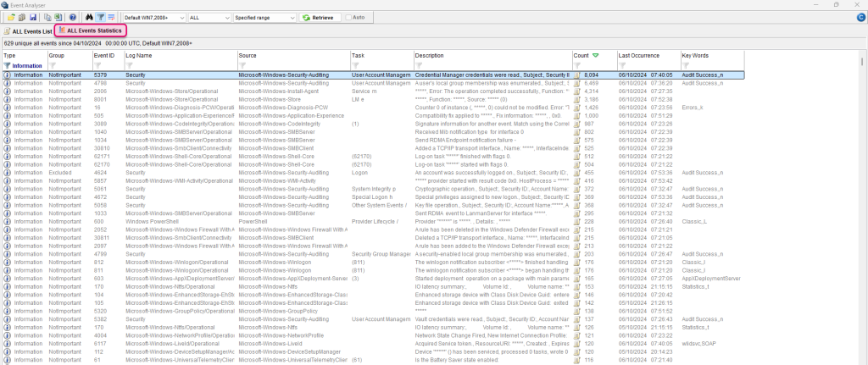Screen dimensions: 868x365
Task: Click the Information filter value under Type
Action: [27, 66]
